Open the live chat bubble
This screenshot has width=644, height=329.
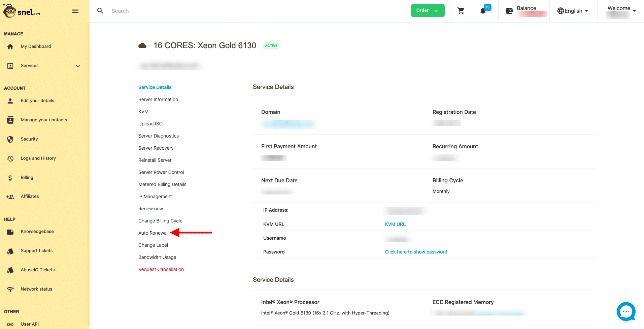(626, 311)
